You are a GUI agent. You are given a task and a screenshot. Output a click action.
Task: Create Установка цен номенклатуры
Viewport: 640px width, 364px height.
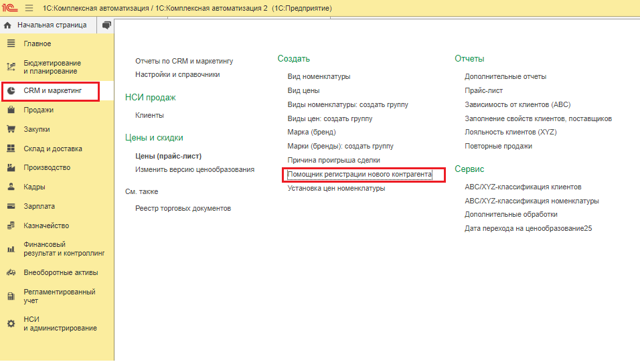(x=336, y=188)
